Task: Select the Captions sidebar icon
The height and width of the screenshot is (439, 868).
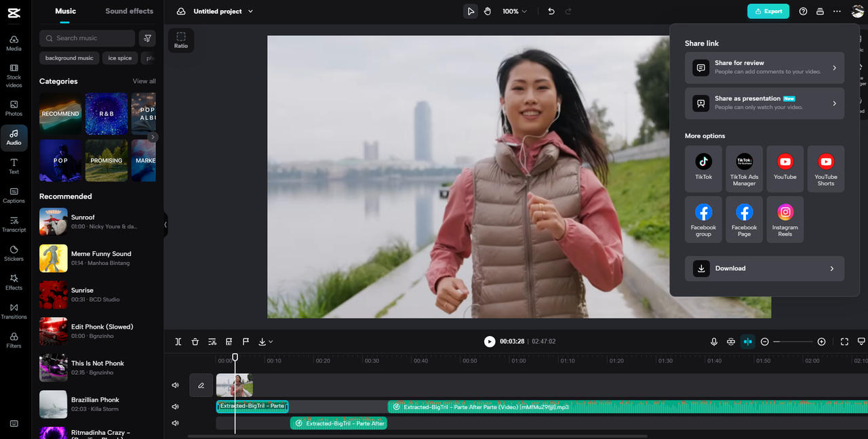Action: click(x=14, y=195)
